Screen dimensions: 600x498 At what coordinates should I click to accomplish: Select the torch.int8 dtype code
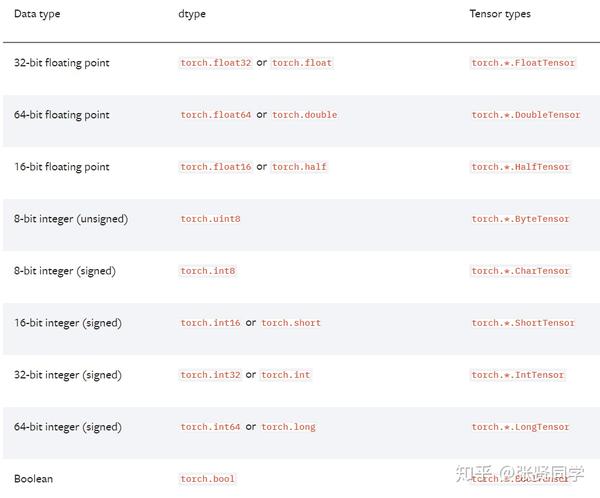[207, 271]
